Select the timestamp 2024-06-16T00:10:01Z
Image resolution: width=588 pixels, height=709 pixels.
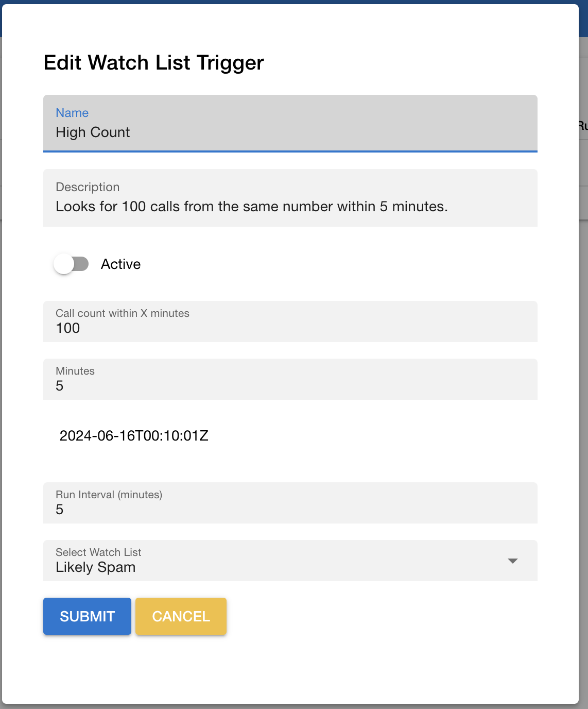134,435
